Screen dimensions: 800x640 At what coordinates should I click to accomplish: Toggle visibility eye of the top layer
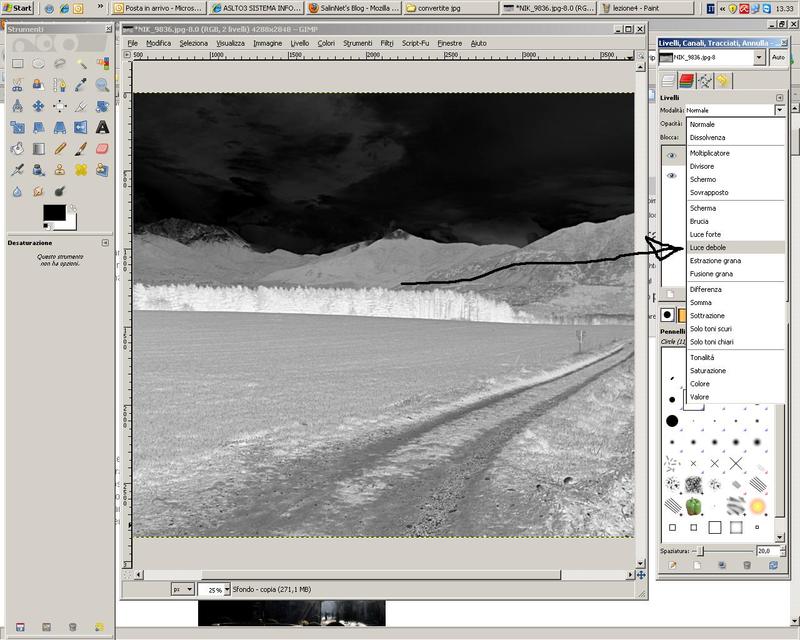[671, 156]
